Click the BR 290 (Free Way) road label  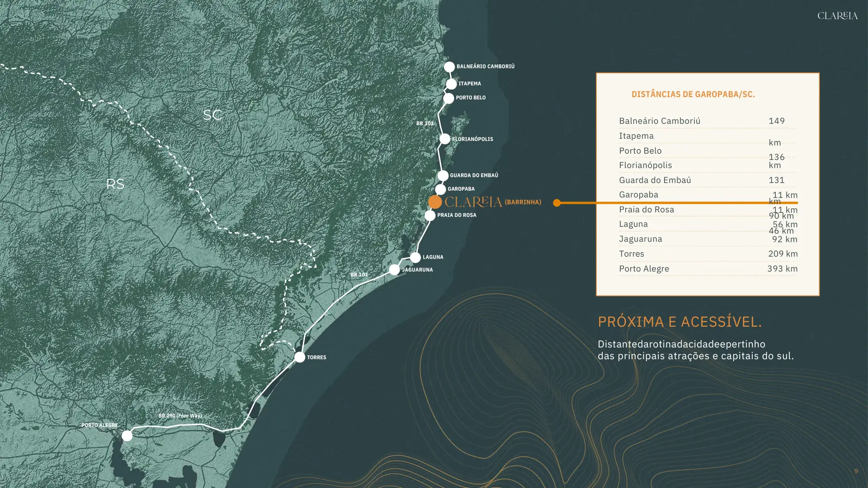[180, 416]
